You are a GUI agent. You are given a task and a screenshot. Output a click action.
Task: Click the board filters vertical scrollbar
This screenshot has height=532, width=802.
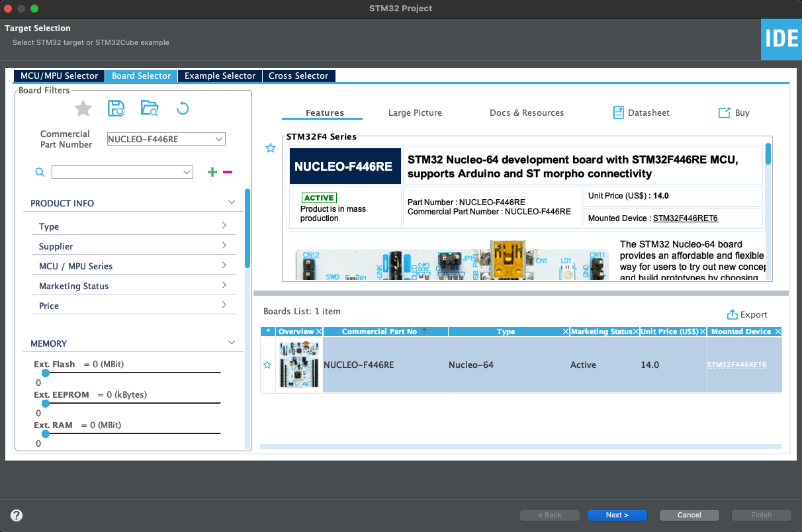click(247, 228)
